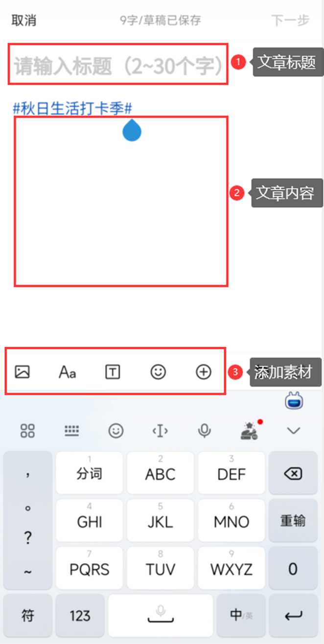Tap 下一步 to proceed
This screenshot has width=324, height=644.
tap(291, 21)
